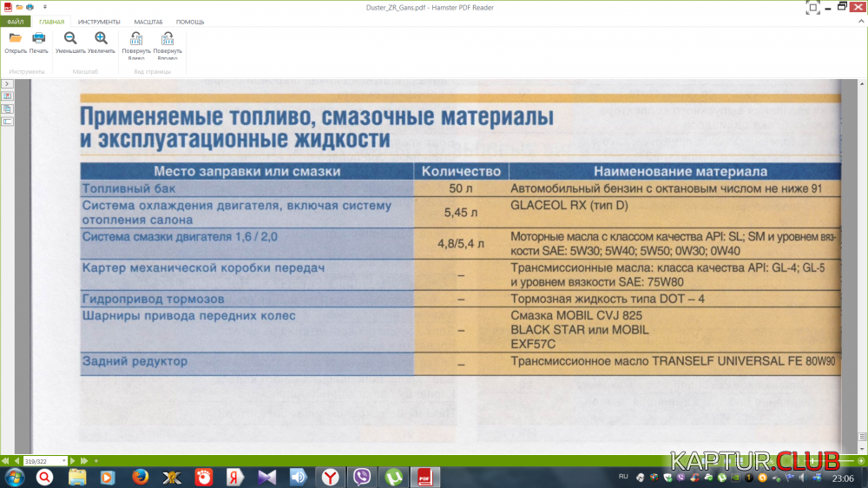This screenshot has width=868, height=488.
Task: Open the quick access toolbar customize dropdown
Action: coord(45,7)
